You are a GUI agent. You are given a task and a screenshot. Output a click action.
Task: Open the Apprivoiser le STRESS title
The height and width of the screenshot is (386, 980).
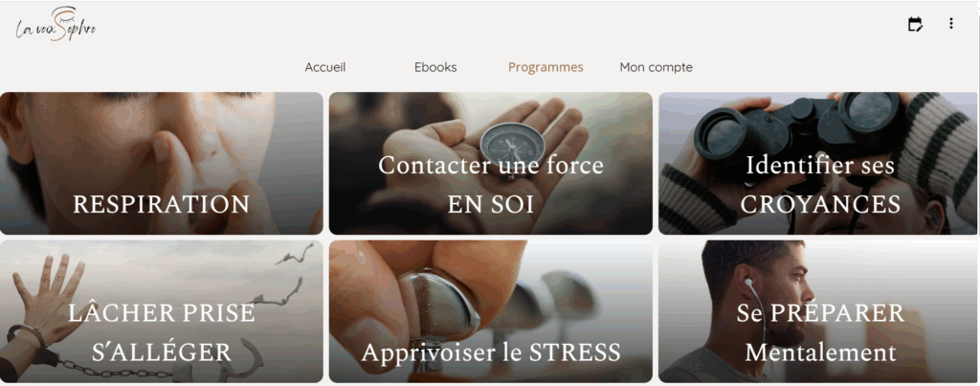[x=491, y=352]
